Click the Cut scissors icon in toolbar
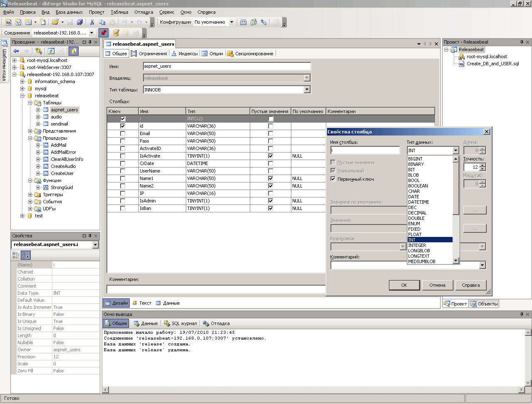 (x=92, y=22)
